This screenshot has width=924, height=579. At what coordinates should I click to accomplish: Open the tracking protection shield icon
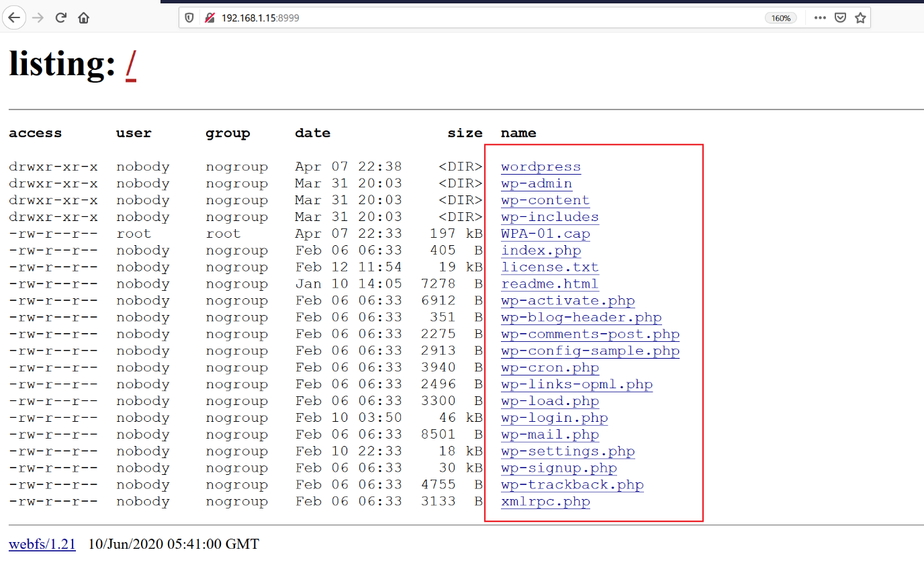pos(189,18)
